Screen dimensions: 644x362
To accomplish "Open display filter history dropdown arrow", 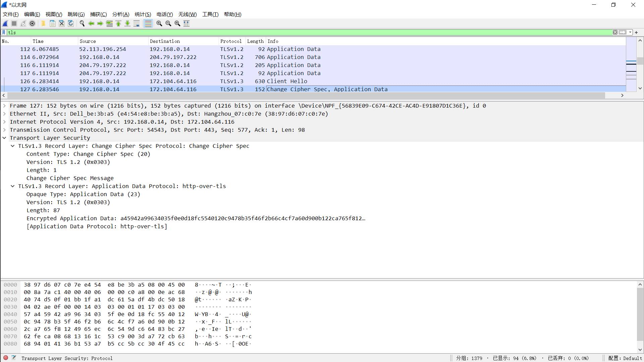I will point(630,33).
